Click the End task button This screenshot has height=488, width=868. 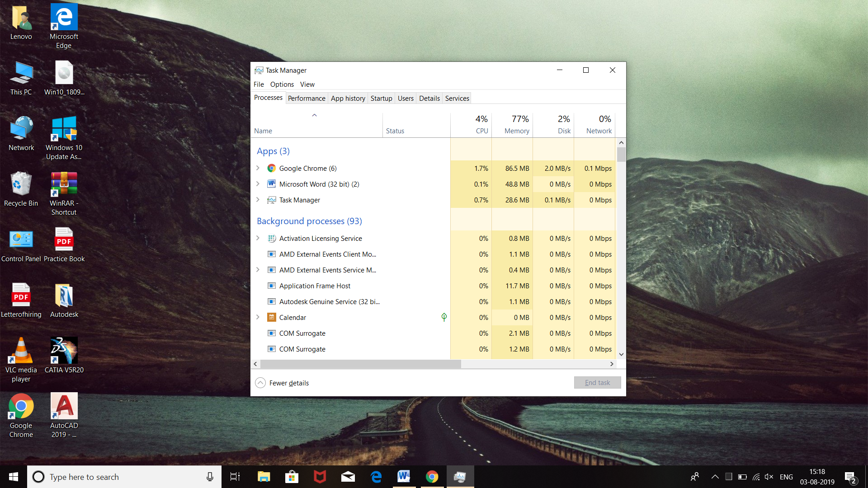597,382
